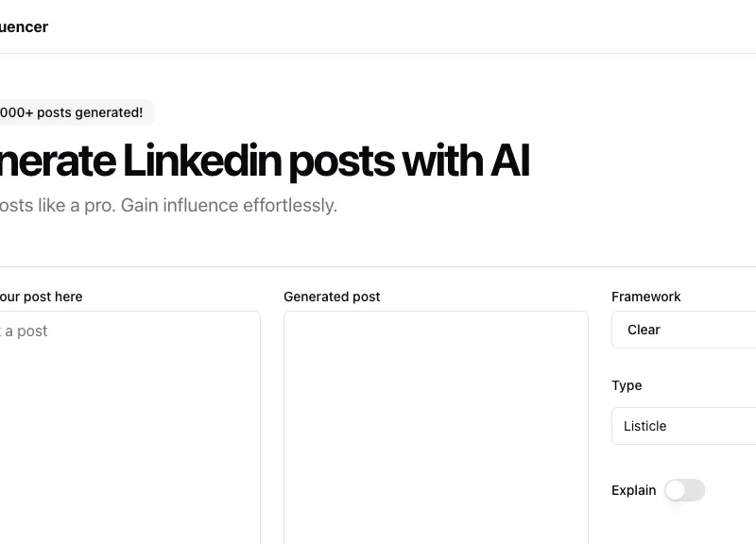Click the 'Type' field label

point(627,385)
